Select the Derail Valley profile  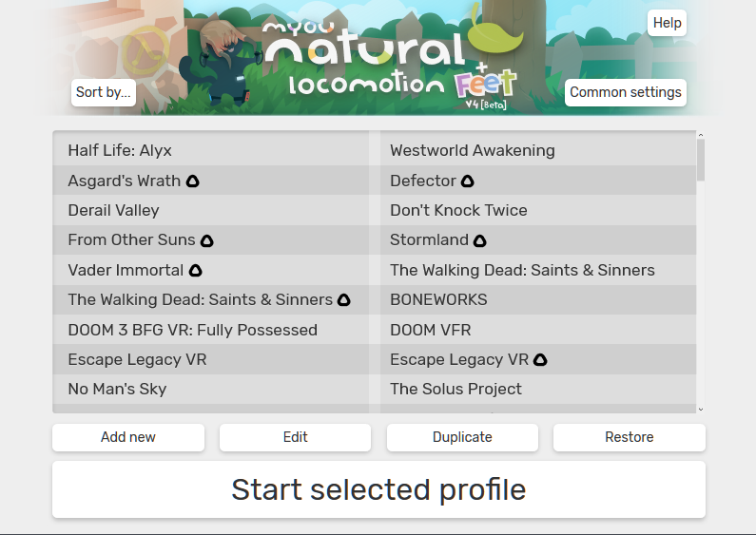pyautogui.click(x=211, y=210)
